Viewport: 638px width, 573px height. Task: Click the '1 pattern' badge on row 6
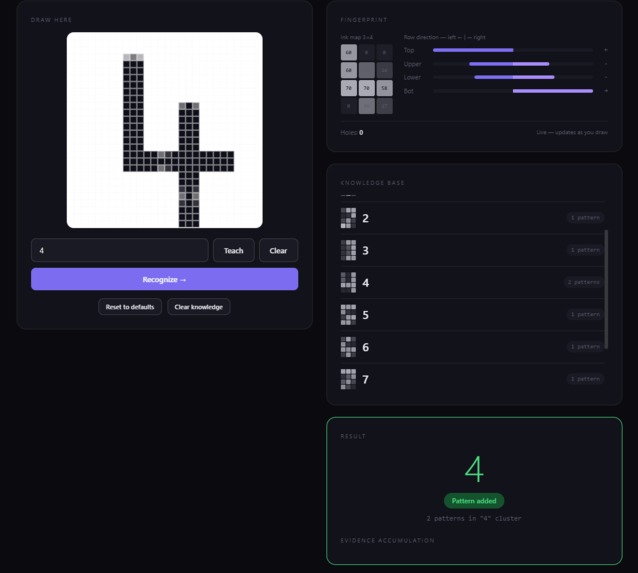[x=586, y=346]
